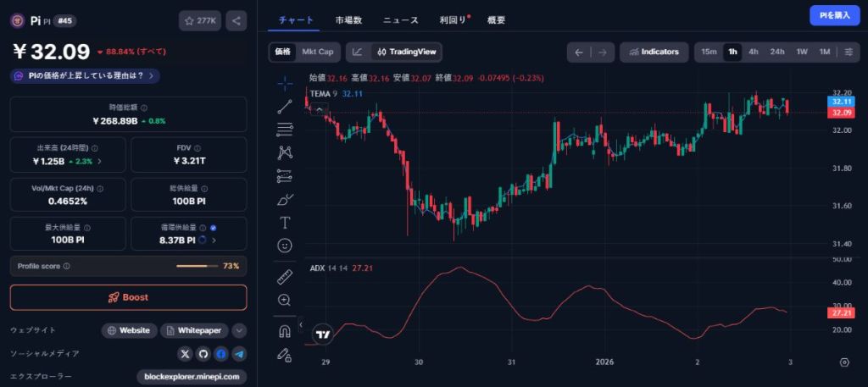Open chart settings gear at bottom right
Image resolution: width=868 pixels, height=387 pixels.
tap(844, 362)
